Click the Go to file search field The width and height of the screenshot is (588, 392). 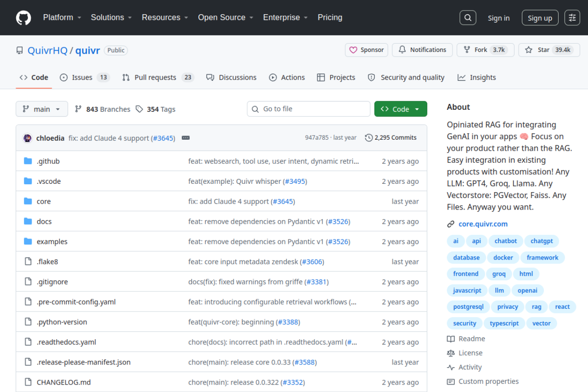tap(309, 109)
